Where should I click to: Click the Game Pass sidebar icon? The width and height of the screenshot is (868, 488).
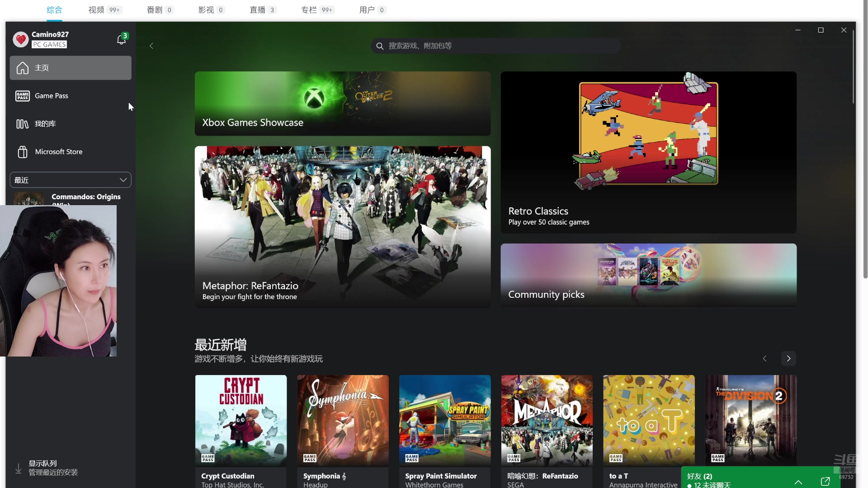click(22, 96)
